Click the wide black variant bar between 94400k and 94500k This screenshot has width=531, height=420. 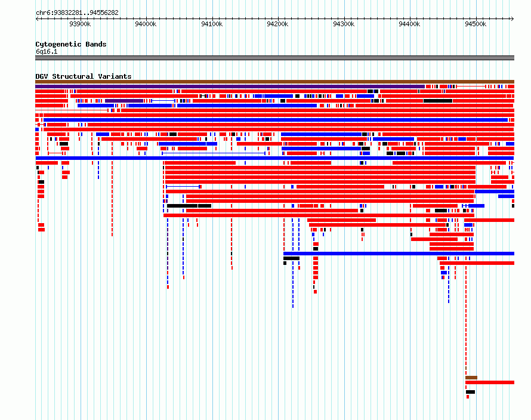pos(438,101)
